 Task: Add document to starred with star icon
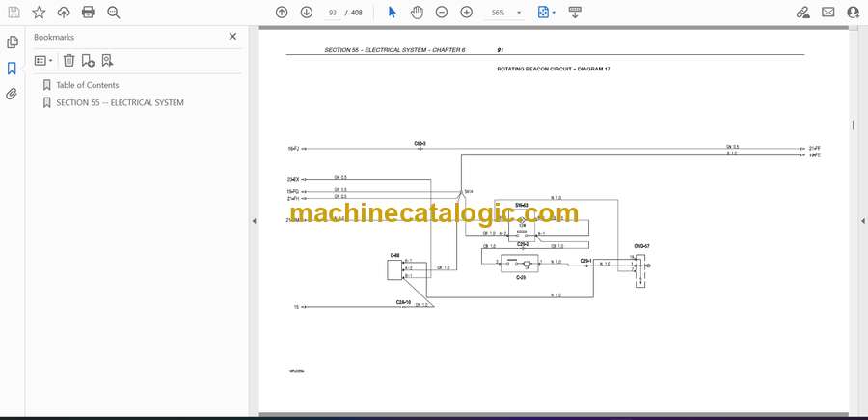pos(39,13)
